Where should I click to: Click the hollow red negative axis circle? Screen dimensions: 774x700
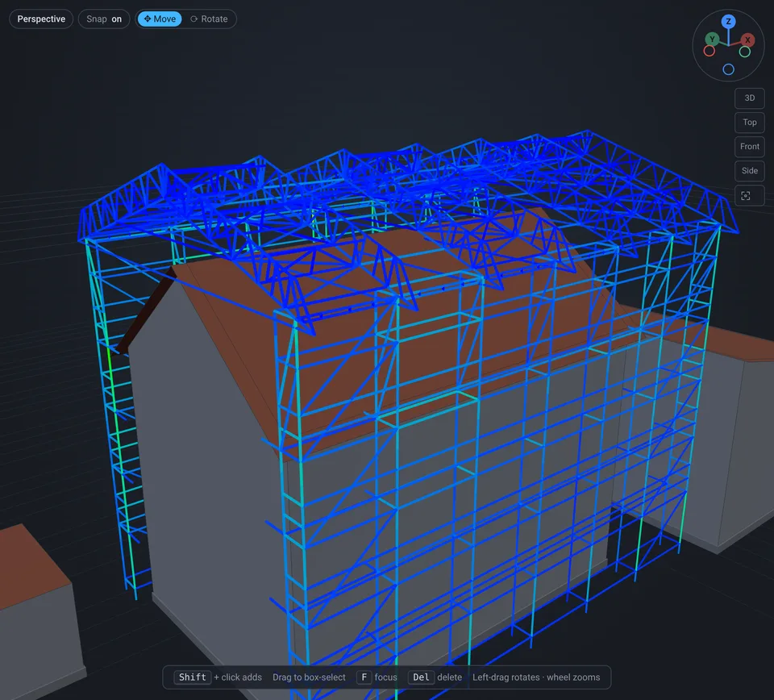tap(709, 52)
